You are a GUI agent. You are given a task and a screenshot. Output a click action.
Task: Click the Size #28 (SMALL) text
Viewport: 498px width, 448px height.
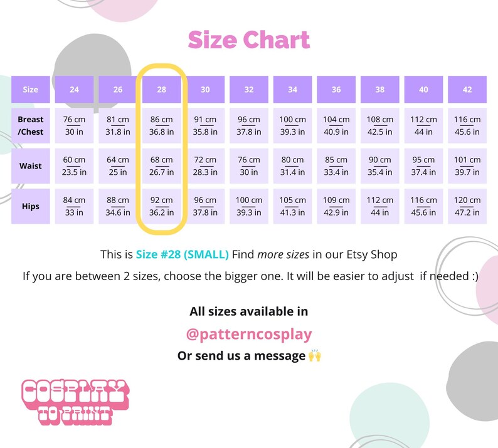pyautogui.click(x=182, y=254)
